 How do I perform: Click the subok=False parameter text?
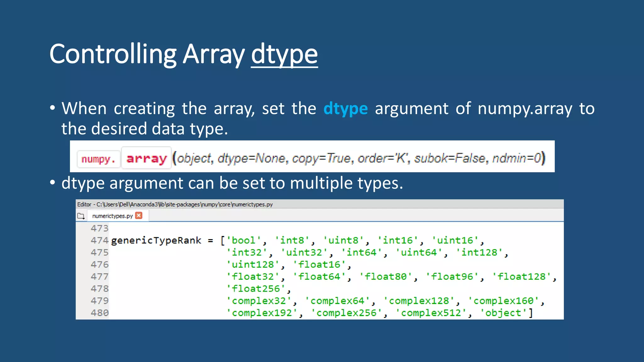point(450,158)
